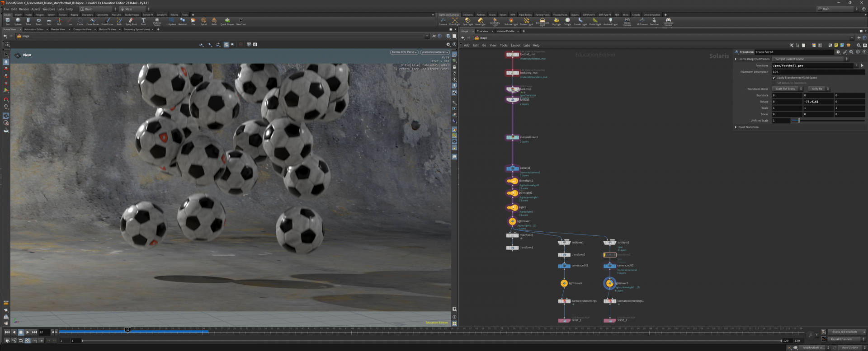This screenshot has width=868, height=351.
Task: Open the Sample Current Frame dropdown
Action: 810,59
